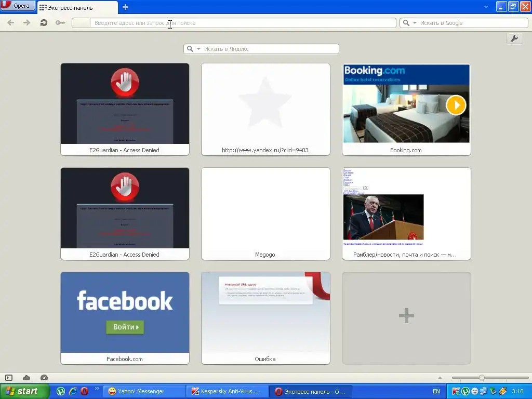Launch uTorrent from quick launch
This screenshot has width=532, height=399.
click(61, 391)
